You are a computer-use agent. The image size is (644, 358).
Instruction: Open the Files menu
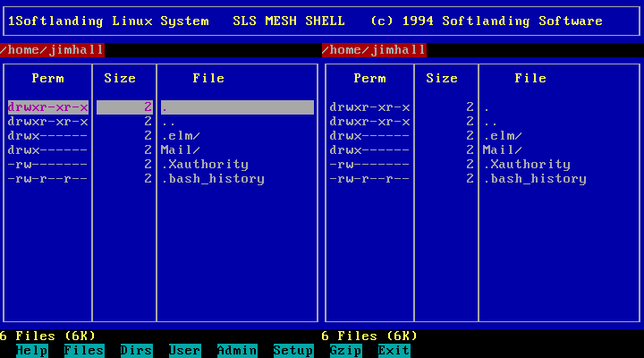click(84, 350)
